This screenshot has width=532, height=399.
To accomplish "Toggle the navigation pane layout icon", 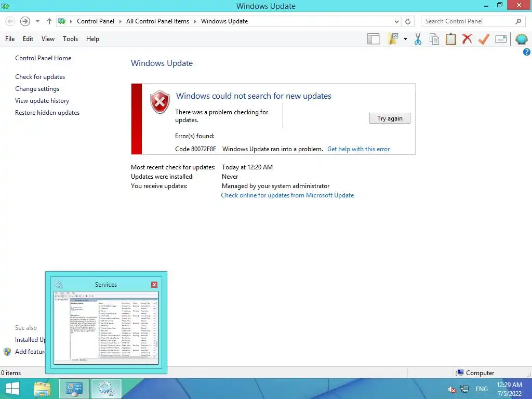I will pos(373,39).
